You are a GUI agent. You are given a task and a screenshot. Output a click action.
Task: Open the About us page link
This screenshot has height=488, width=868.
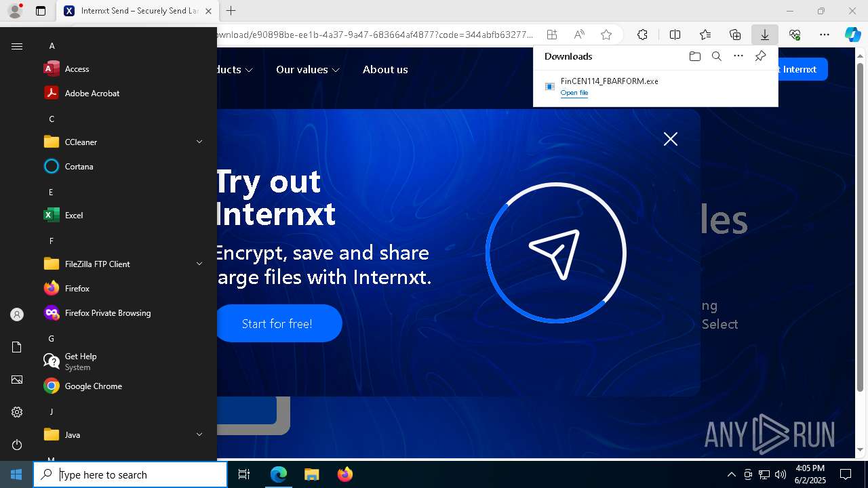point(385,70)
